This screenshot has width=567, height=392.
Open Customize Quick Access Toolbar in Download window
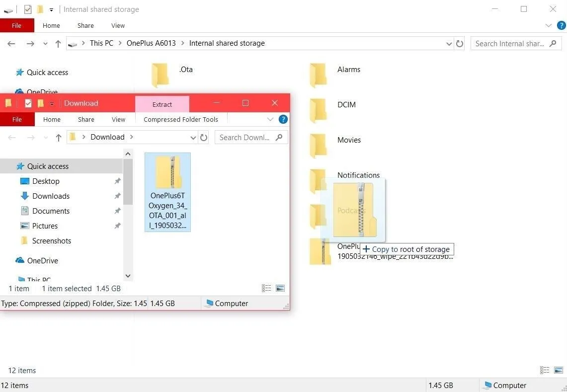(x=52, y=104)
